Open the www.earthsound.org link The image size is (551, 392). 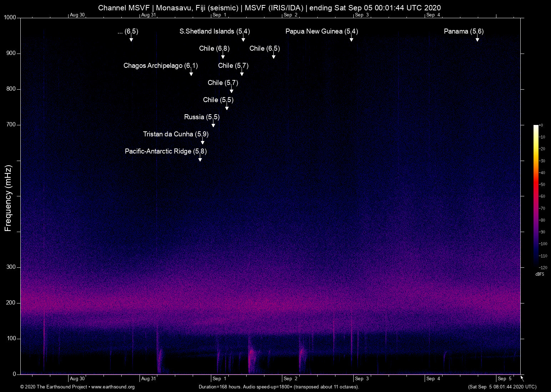coord(113,387)
